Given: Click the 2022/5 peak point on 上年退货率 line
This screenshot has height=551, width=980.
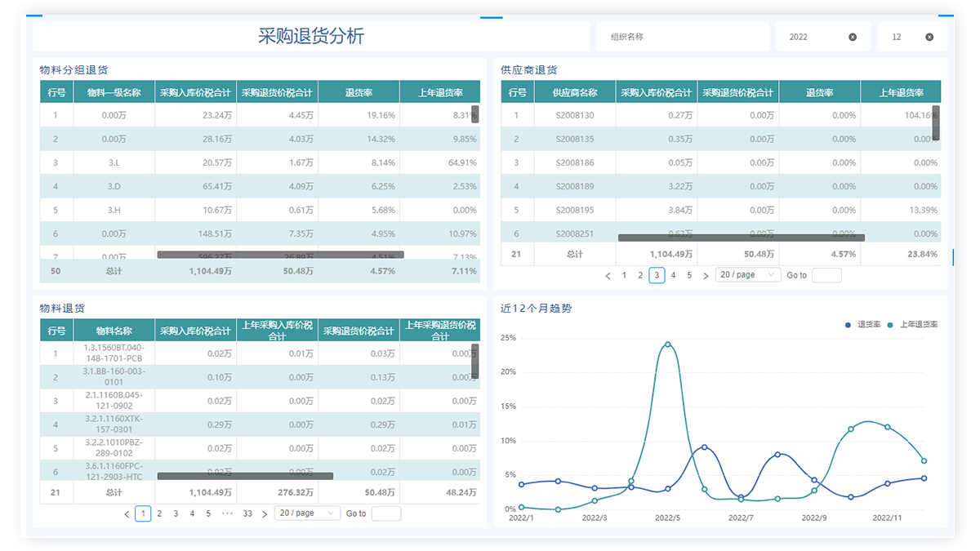Looking at the screenshot, I should (x=668, y=344).
